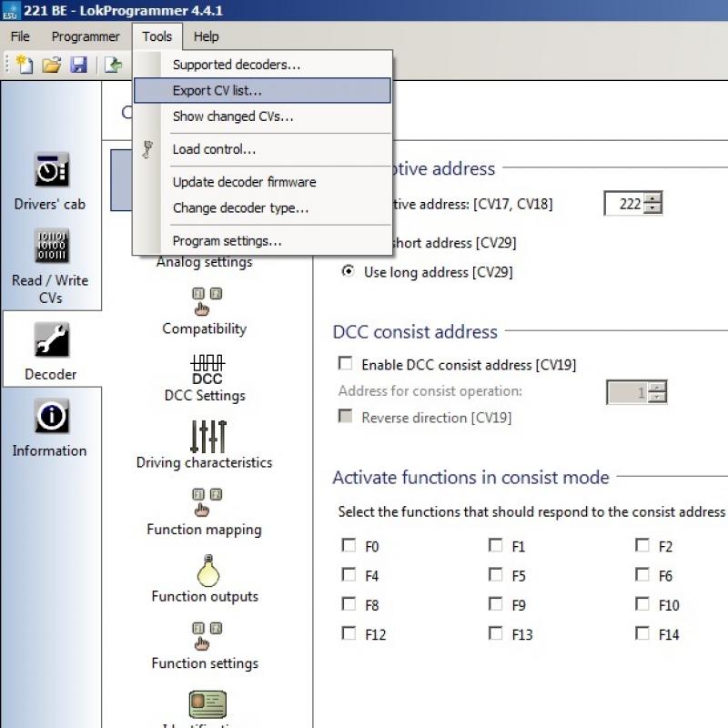The width and height of the screenshot is (728, 728).
Task: Select Use long address radio button
Action: pyautogui.click(x=348, y=270)
